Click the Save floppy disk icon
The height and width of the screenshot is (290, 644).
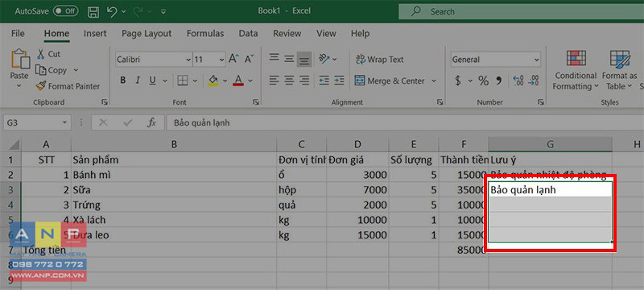click(93, 11)
